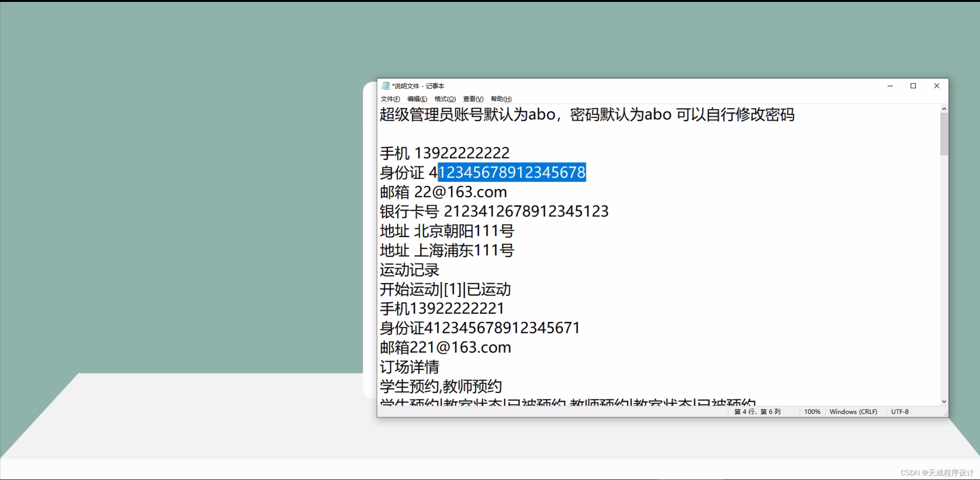Open the 文件(F) menu
The width and height of the screenshot is (980, 480).
390,99
